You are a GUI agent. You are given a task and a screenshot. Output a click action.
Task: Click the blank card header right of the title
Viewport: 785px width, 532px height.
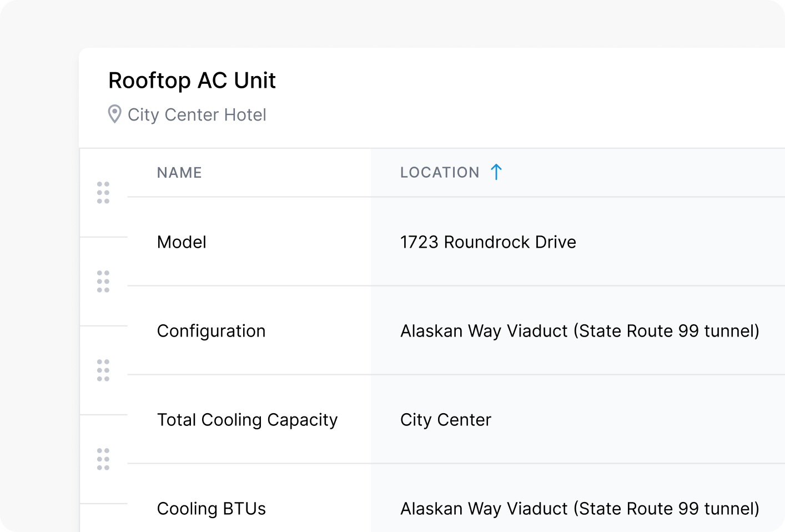[x=527, y=97]
